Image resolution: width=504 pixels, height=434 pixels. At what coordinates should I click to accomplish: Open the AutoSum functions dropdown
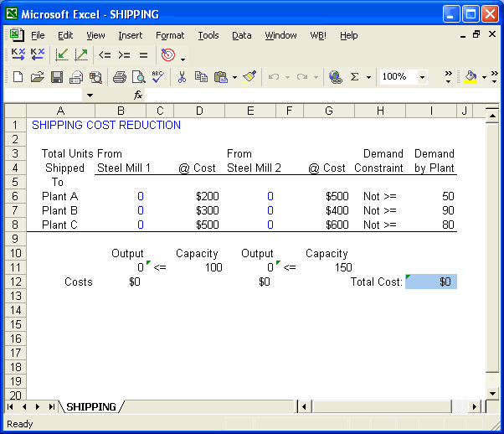pyautogui.click(x=368, y=77)
